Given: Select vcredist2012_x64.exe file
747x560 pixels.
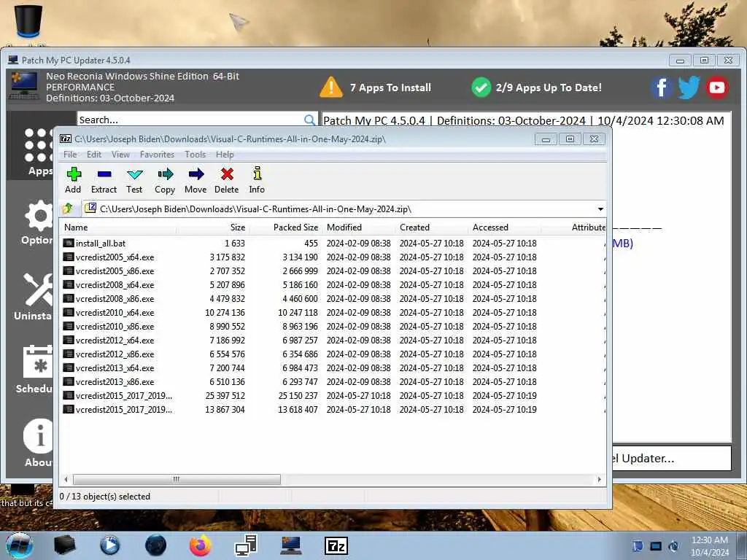Looking at the screenshot, I should pyautogui.click(x=109, y=340).
